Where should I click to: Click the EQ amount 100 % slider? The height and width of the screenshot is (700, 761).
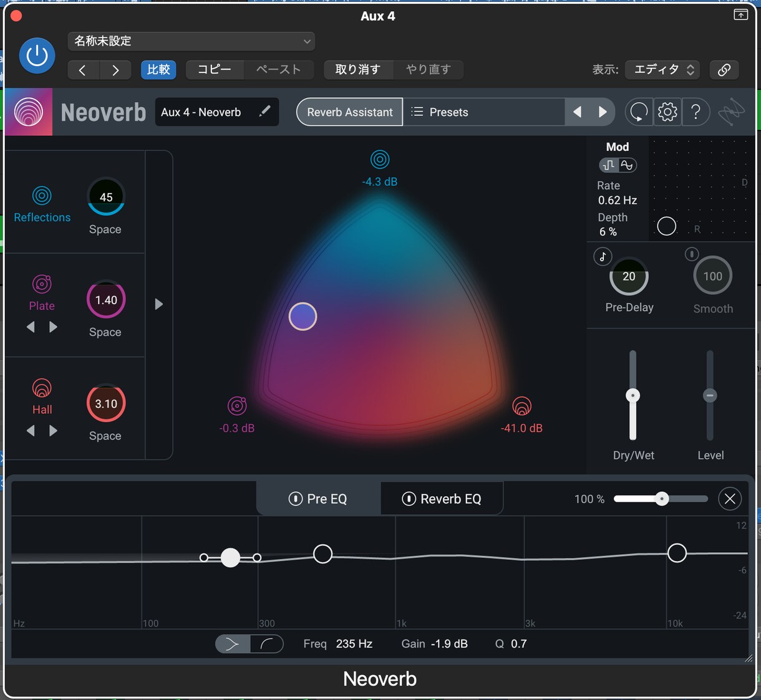661,499
